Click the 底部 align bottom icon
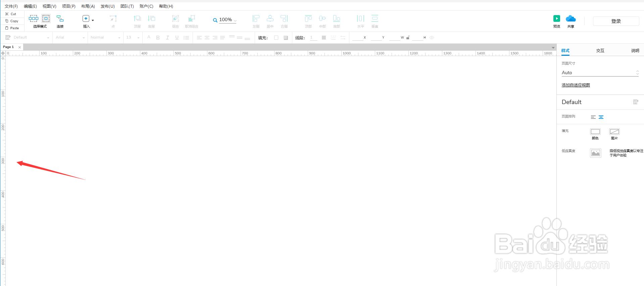 (x=337, y=18)
